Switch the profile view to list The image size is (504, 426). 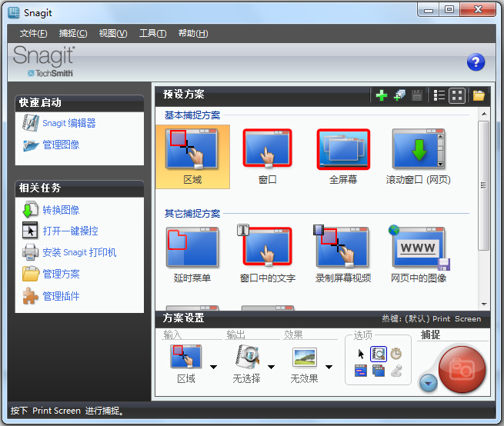tap(439, 95)
